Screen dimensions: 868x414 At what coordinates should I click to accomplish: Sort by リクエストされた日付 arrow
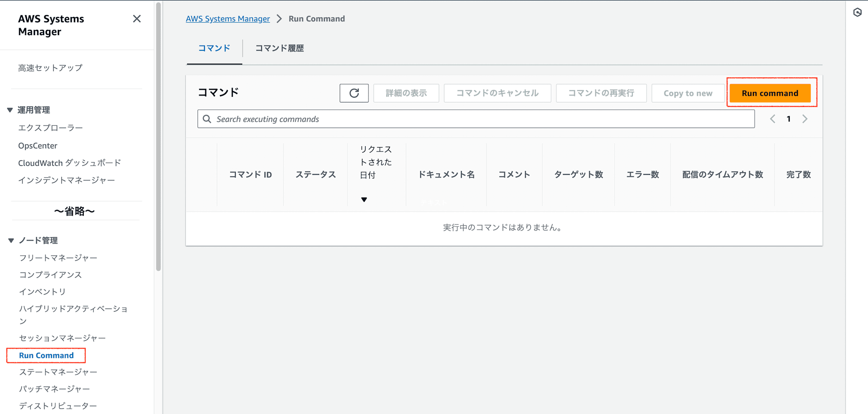pyautogui.click(x=364, y=200)
